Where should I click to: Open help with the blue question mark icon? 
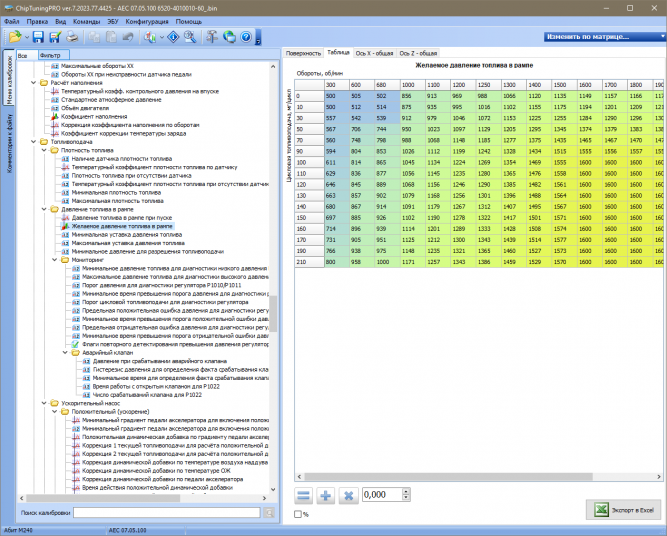[246, 37]
